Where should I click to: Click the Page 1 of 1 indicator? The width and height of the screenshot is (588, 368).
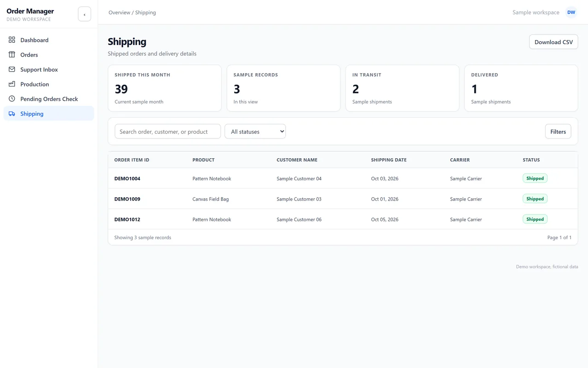click(x=559, y=237)
